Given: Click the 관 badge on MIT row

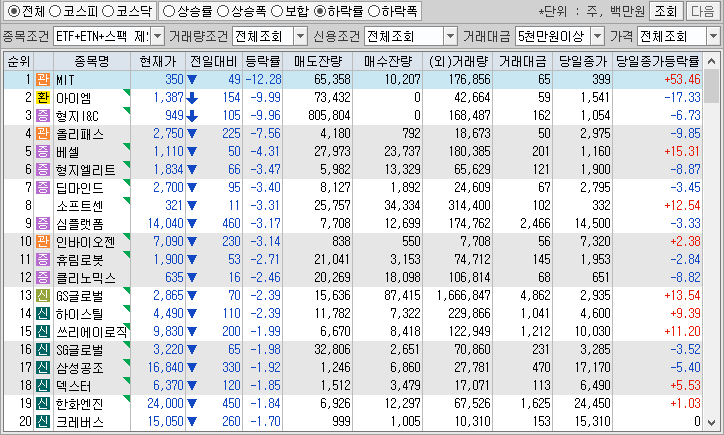Looking at the screenshot, I should pyautogui.click(x=43, y=79).
